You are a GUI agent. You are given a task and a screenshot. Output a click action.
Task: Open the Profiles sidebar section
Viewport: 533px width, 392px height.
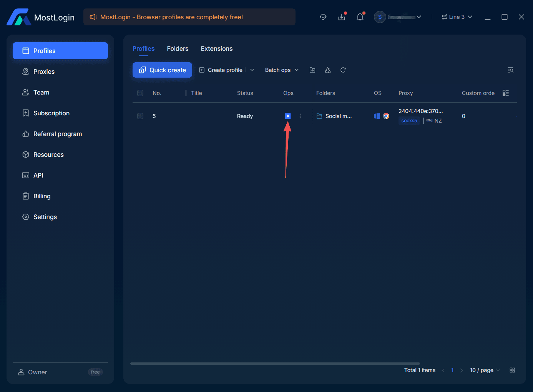[x=60, y=51]
